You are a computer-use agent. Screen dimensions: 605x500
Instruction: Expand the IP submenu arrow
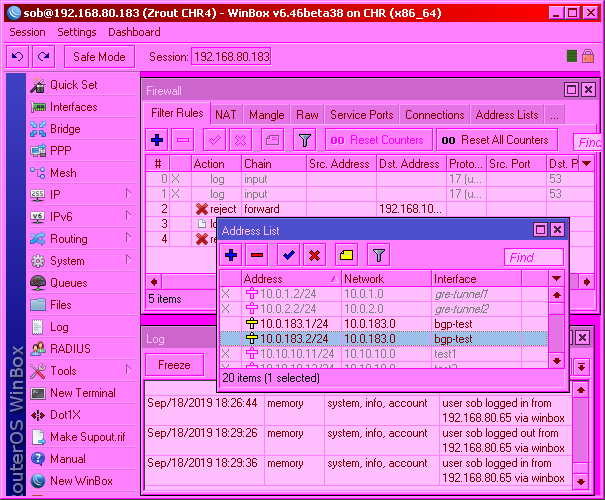click(128, 193)
